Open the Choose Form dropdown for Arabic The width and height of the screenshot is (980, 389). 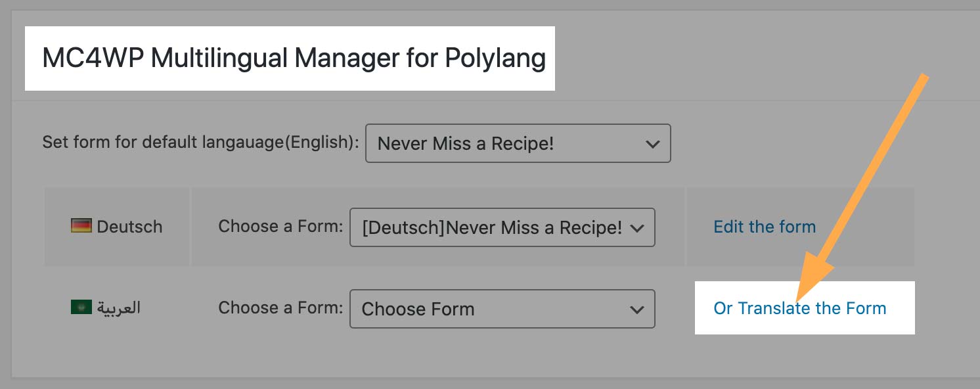click(503, 309)
